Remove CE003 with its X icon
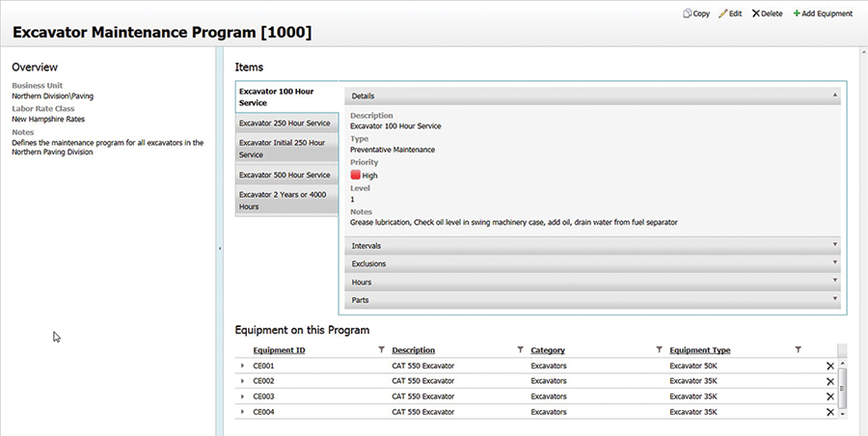Screen dimensions: 868x436 click(x=829, y=396)
